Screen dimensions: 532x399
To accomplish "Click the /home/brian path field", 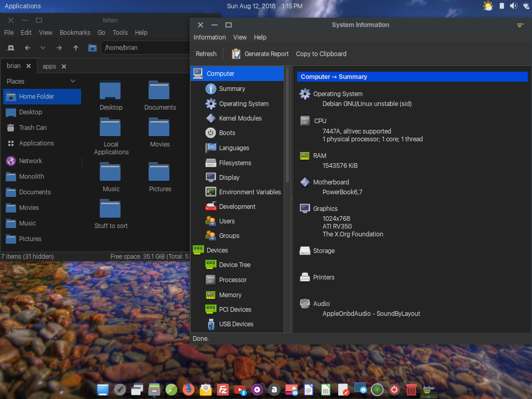I will point(145,48).
